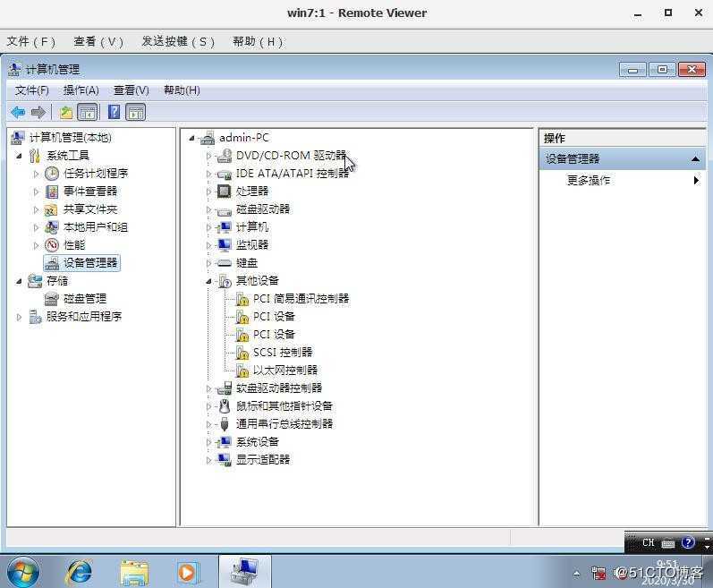Click the Up one level folder icon
Viewport: 713px width, 588px height.
click(66, 113)
